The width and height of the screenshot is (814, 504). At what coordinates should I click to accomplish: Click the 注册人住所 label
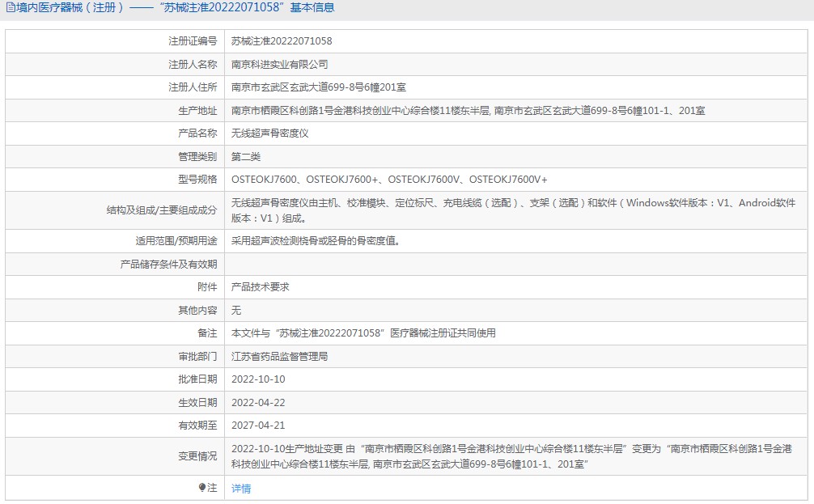click(x=193, y=87)
